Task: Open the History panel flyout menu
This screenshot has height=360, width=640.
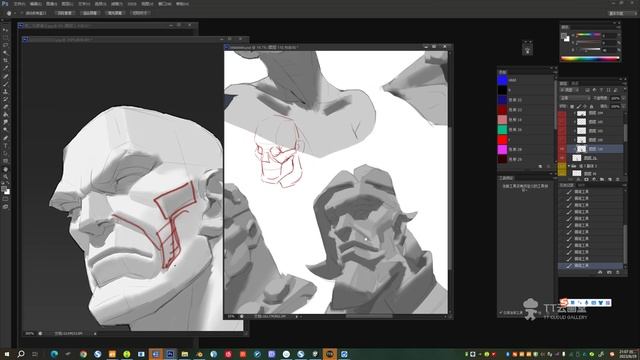Action: point(623,185)
